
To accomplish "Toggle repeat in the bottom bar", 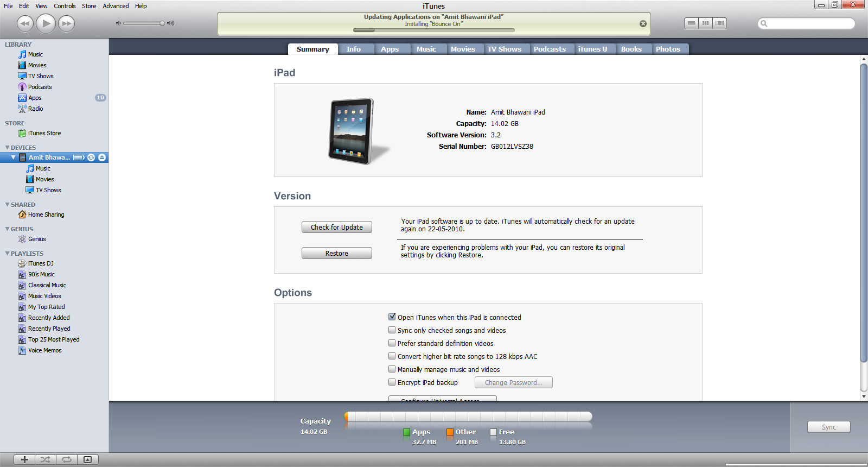I will (x=67, y=459).
